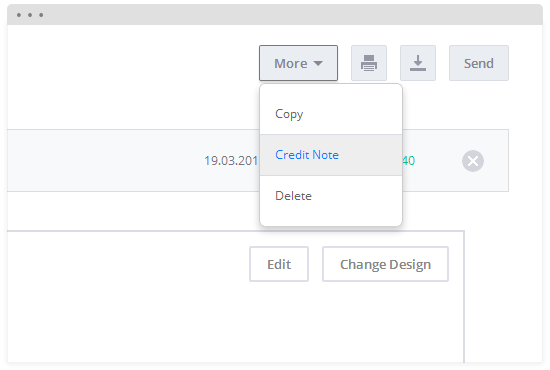Click the gray window title bar

(275, 15)
